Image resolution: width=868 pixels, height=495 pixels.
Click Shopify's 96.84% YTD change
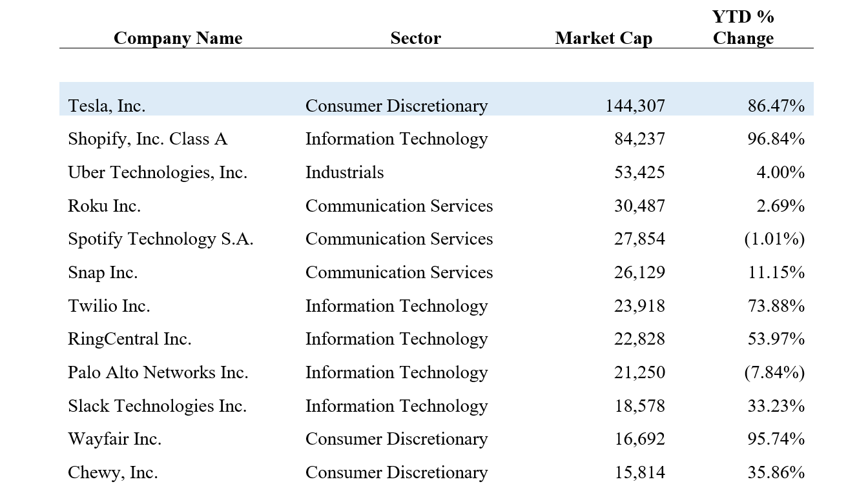pos(776,139)
